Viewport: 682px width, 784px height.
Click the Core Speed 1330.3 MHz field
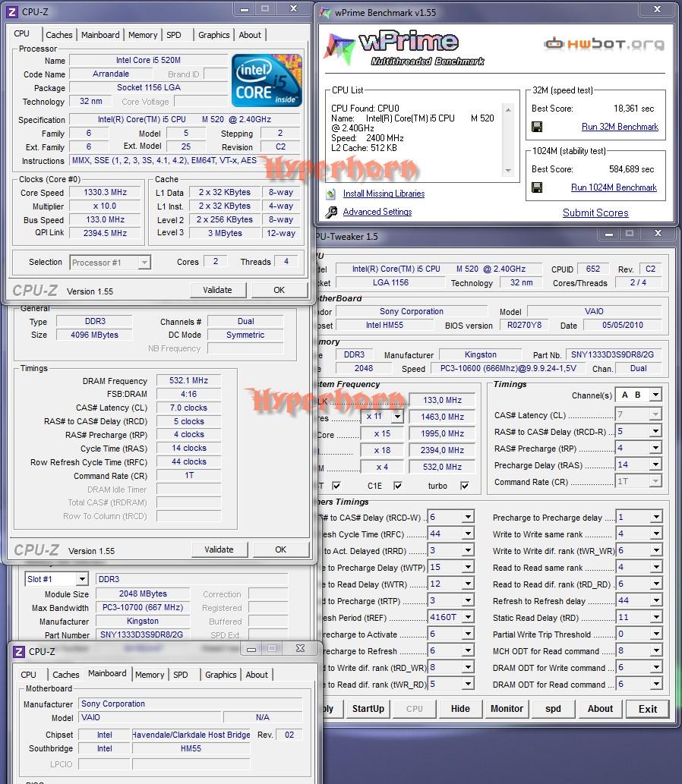click(x=105, y=192)
